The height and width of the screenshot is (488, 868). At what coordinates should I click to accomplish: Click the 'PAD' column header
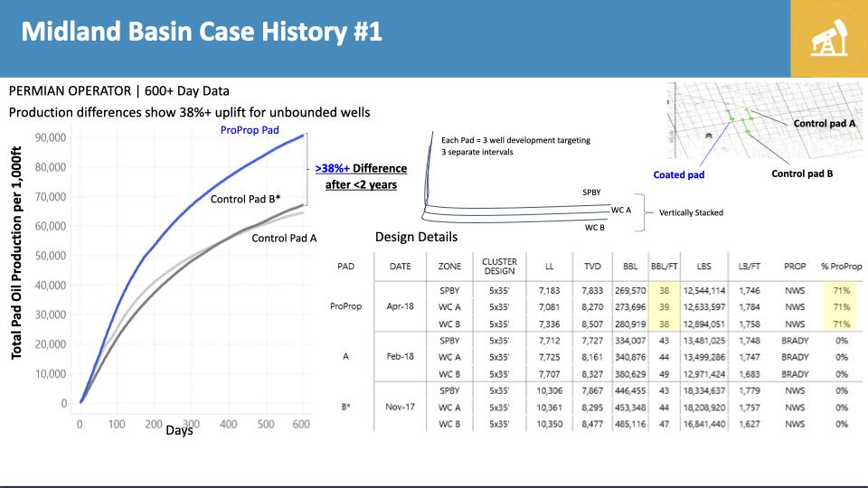[346, 266]
